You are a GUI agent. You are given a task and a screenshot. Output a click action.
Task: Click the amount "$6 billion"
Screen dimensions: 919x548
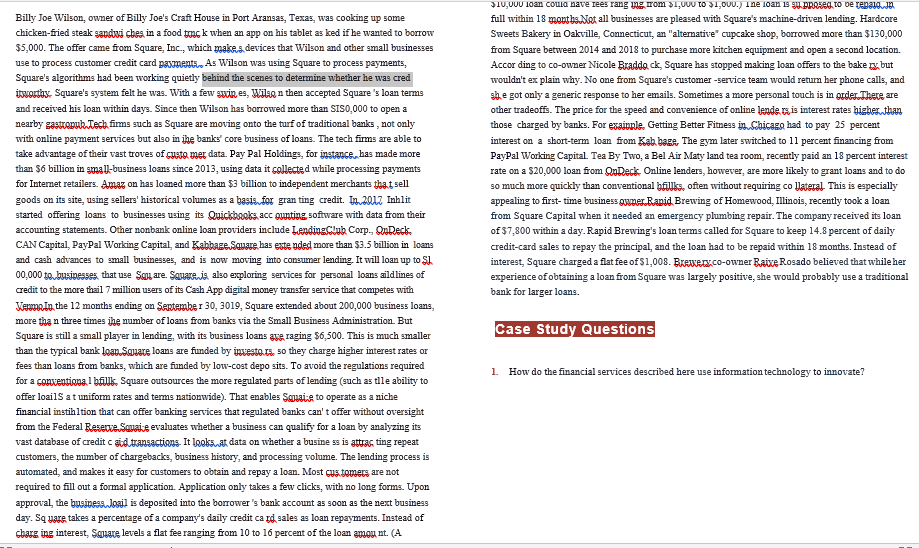pos(56,169)
